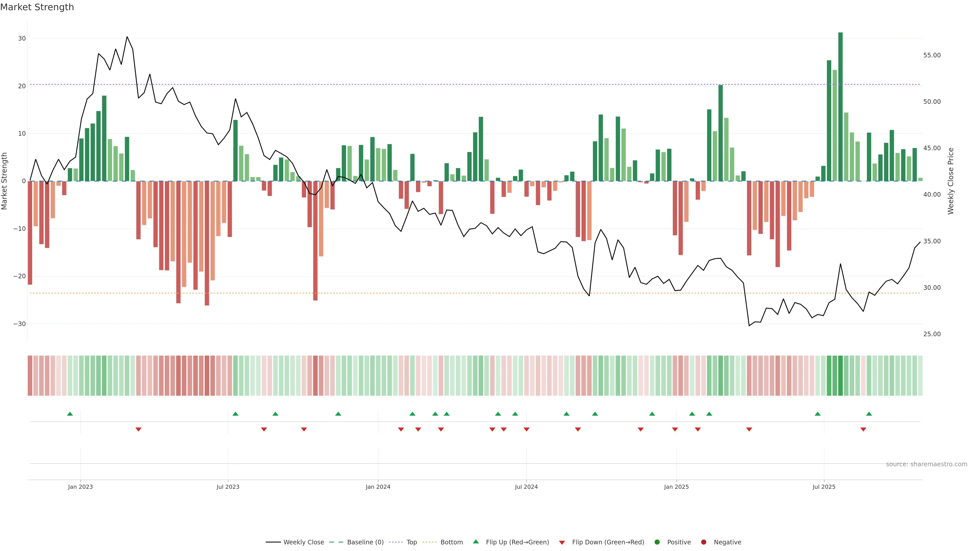The image size is (980, 551).
Task: Click the Positive green circle legend icon
Action: [x=657, y=542]
